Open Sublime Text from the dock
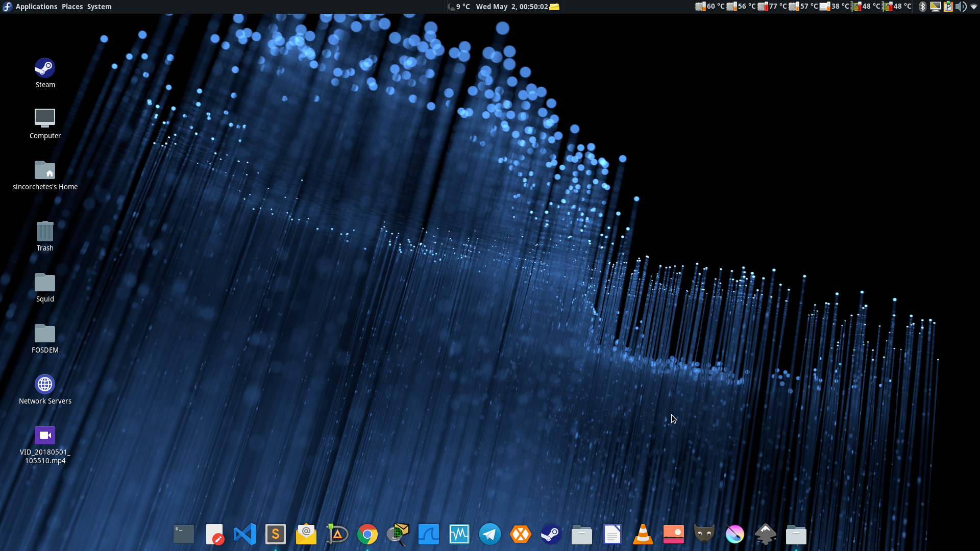 click(x=276, y=534)
